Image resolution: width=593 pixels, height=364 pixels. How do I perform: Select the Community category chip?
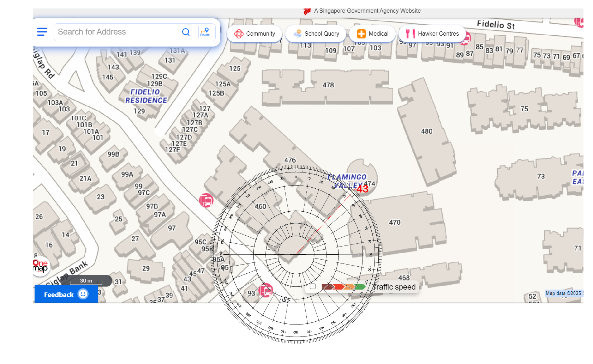(x=254, y=34)
